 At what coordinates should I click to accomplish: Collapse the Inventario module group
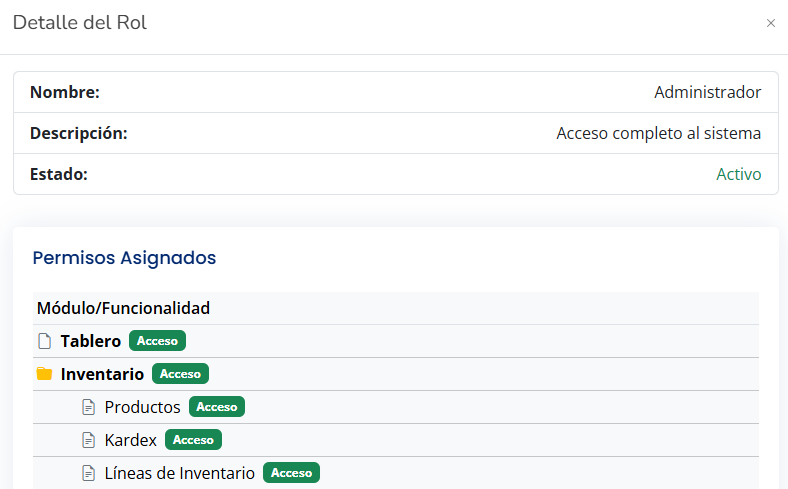click(102, 374)
